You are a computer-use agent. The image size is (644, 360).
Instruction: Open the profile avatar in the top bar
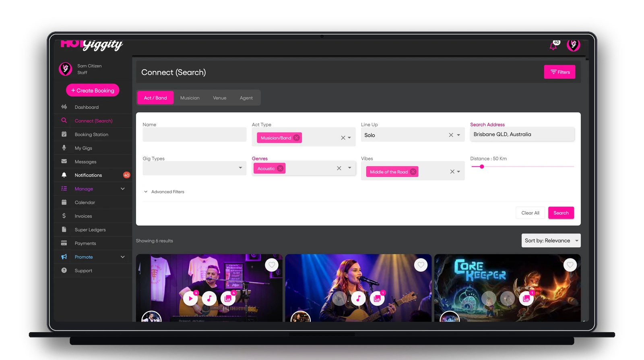(x=573, y=45)
